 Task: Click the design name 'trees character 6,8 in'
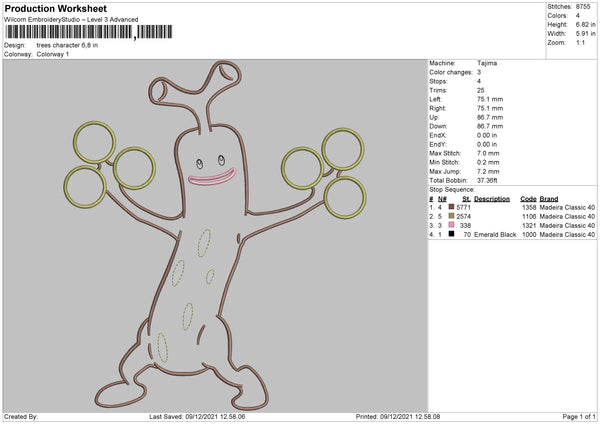67,45
